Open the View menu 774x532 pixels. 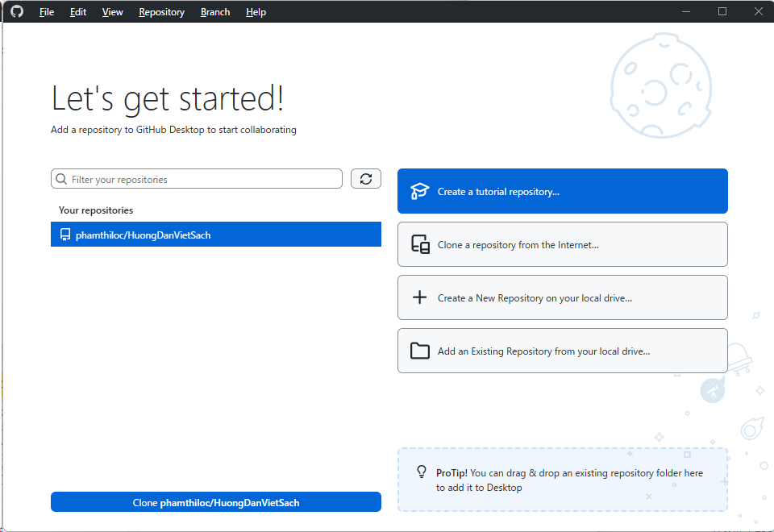113,12
